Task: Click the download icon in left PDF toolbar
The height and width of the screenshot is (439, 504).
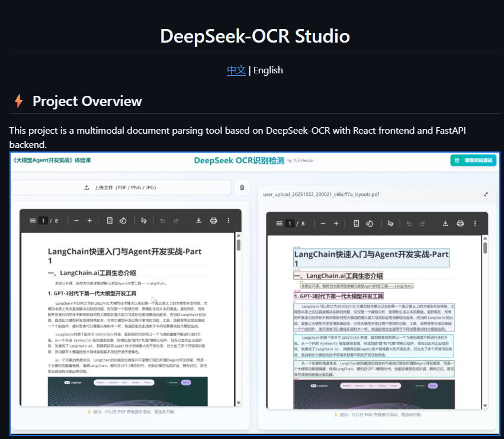Action: [198, 221]
